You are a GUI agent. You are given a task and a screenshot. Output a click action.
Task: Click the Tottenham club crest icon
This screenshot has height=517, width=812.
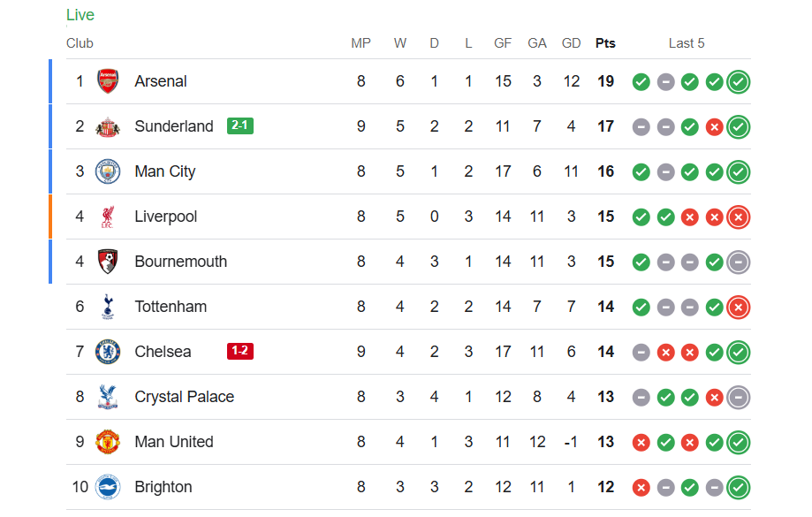pyautogui.click(x=108, y=307)
